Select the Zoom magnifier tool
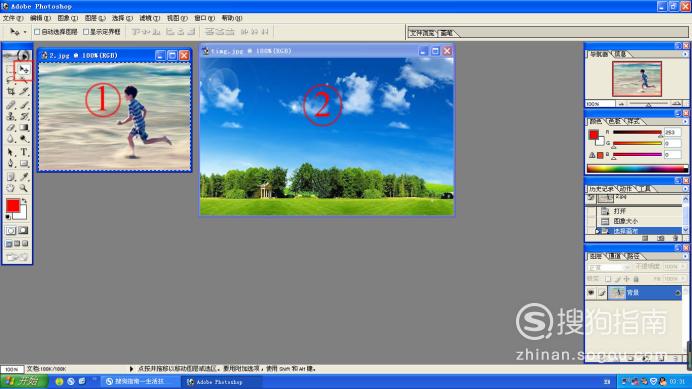Screen dimensions: 692x389 tap(23, 189)
